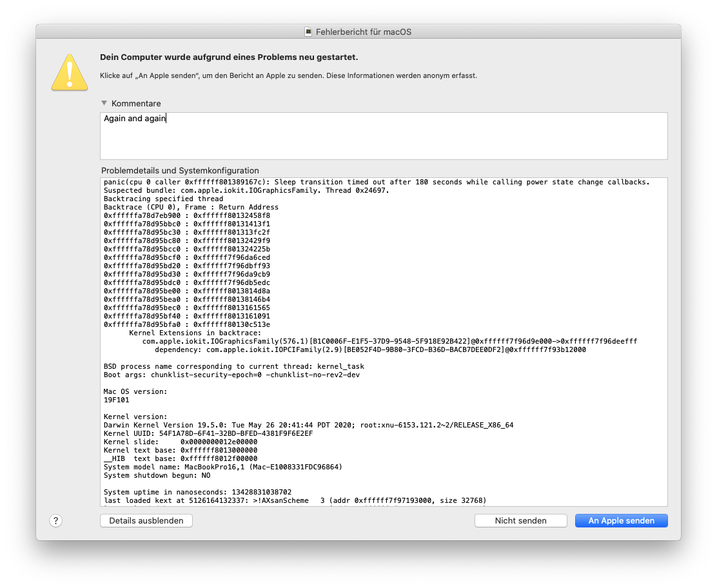Click backtrace row 0xffffffa78d95bcf0
This screenshot has height=588, width=717.
coord(186,257)
